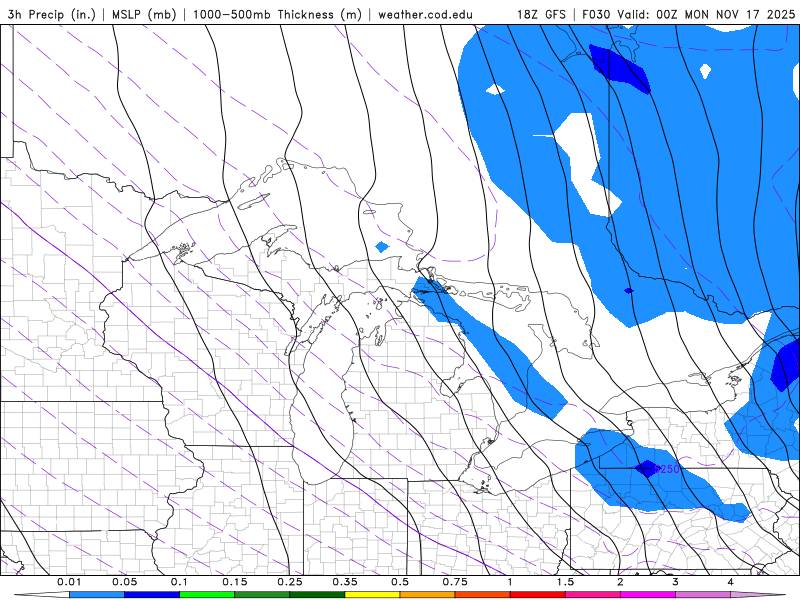Screen dimensions: 800x600
Task: Click the legend value 4
Action: pos(731,582)
